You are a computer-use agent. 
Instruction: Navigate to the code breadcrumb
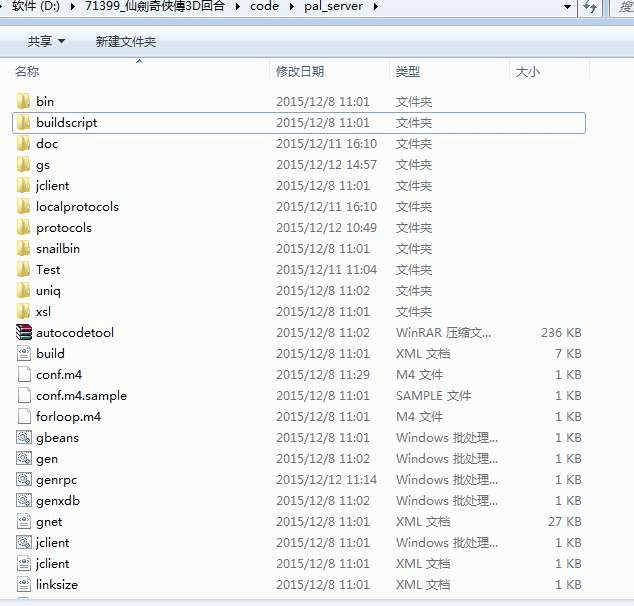pos(264,6)
